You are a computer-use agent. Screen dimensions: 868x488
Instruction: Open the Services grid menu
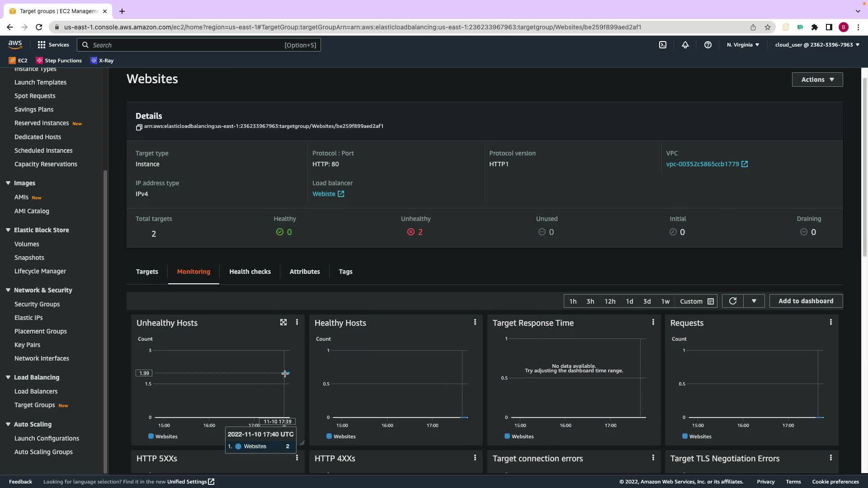53,45
